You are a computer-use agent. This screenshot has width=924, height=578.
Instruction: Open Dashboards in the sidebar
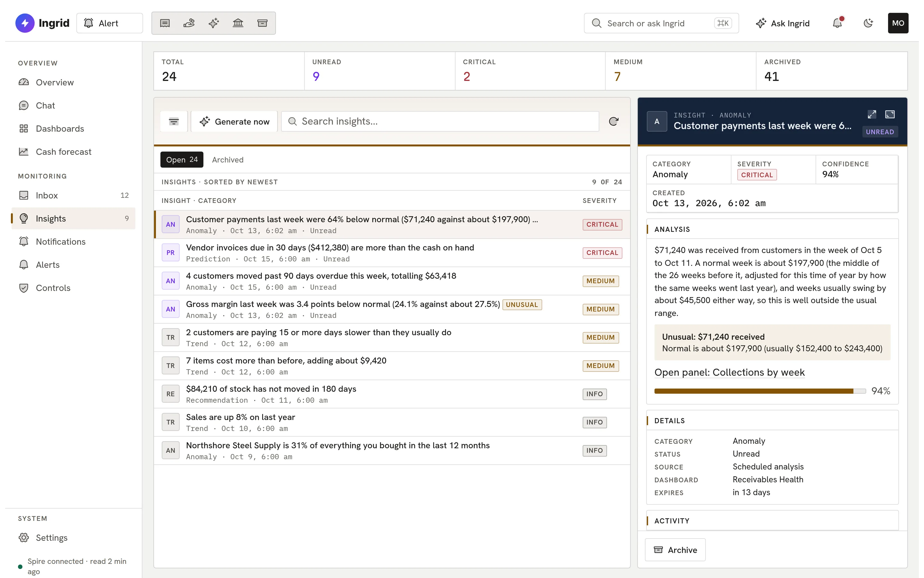pos(73,129)
